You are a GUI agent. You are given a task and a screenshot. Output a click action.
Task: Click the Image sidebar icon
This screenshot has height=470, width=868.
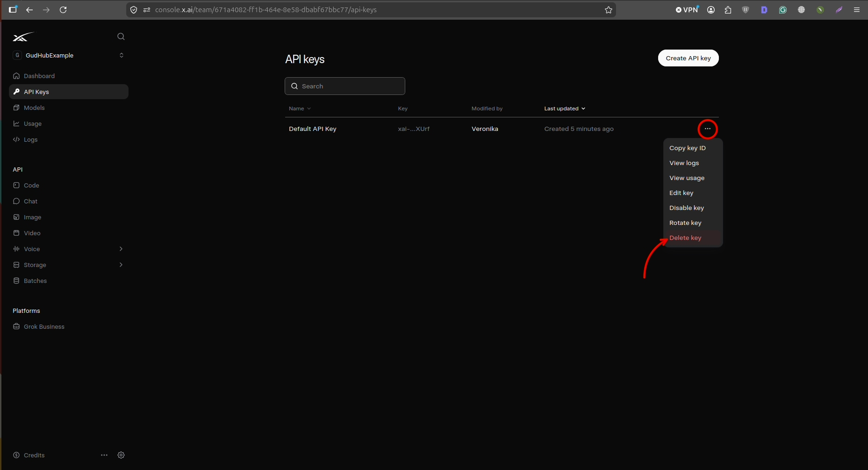click(16, 217)
